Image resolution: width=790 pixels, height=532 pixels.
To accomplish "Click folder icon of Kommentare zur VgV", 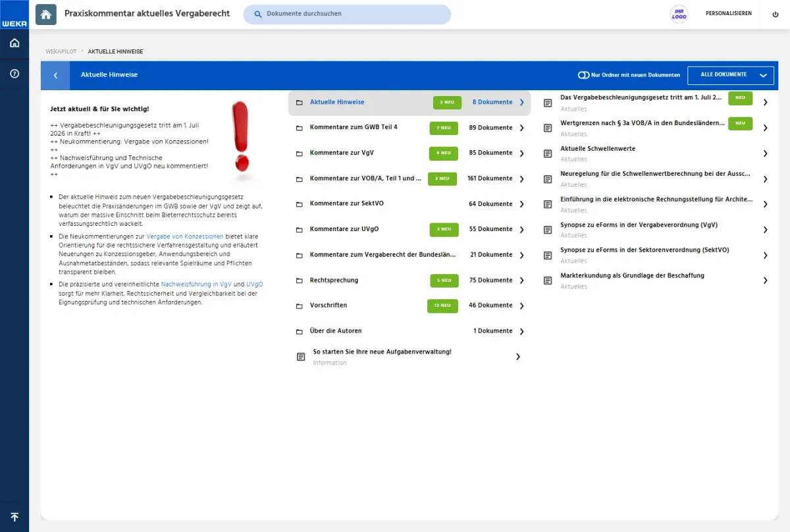I will [300, 153].
